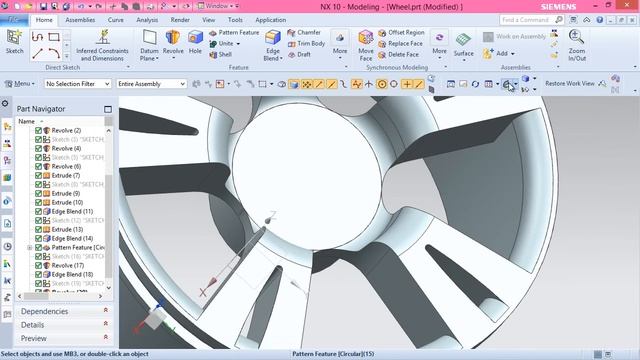Toggle checkbox for Extrude (13)
The width and height of the screenshot is (640, 360).
(x=38, y=229)
